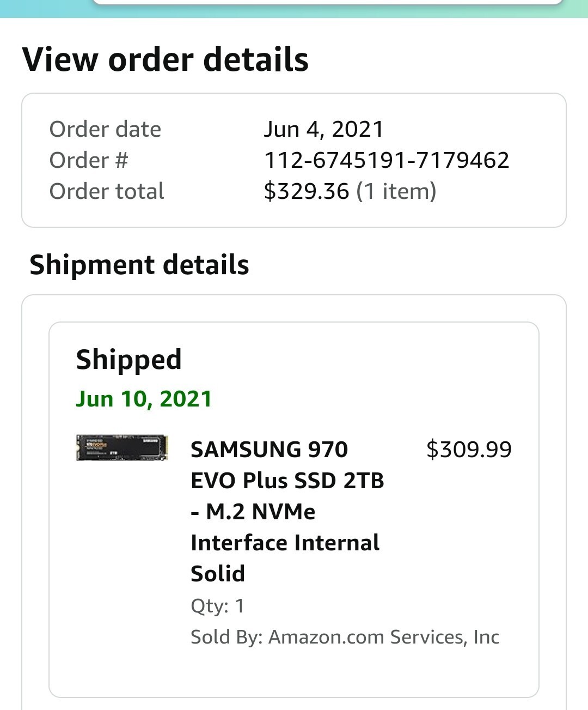Tap the View order details heading
Viewport: 588px width, 710px height.
coord(166,59)
